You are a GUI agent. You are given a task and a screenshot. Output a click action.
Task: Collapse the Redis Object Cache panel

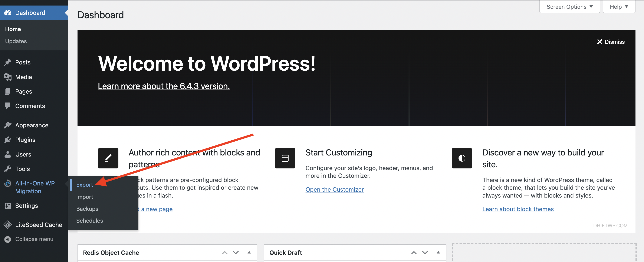click(x=249, y=252)
